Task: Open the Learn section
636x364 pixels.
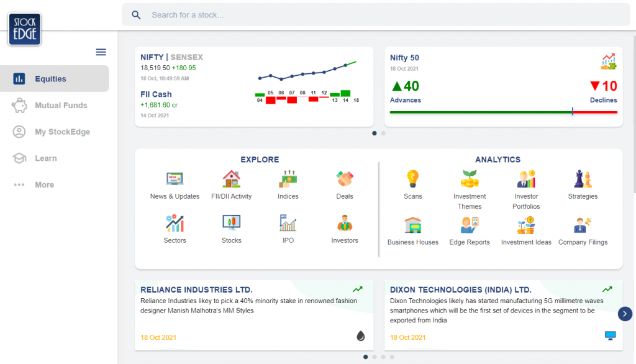Action: (x=55, y=158)
